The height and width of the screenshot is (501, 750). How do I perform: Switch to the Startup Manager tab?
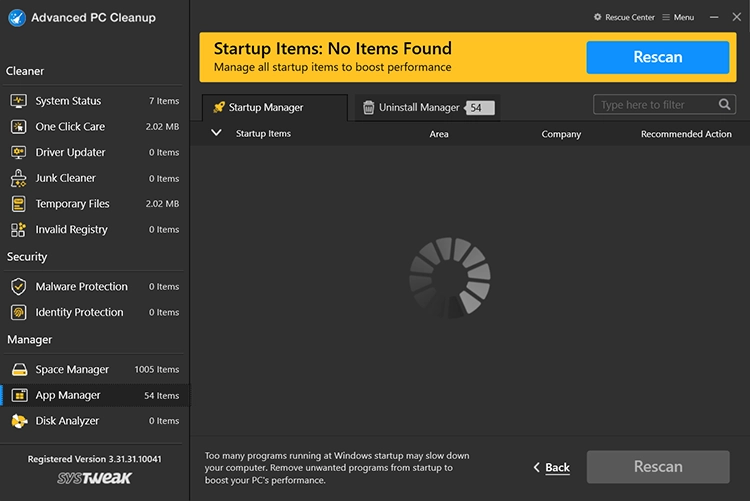[266, 107]
